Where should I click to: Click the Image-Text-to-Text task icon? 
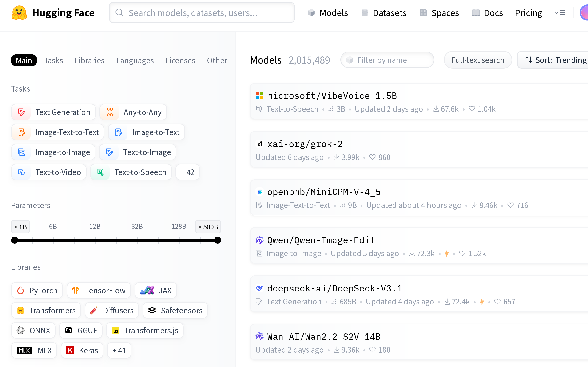click(21, 132)
